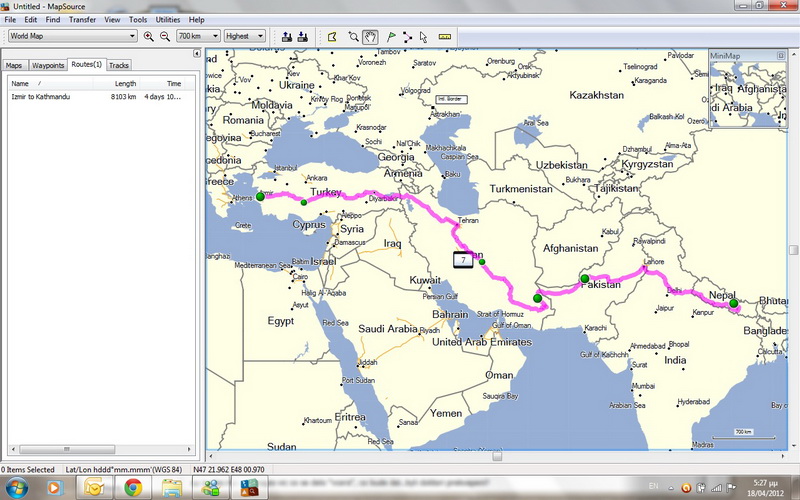The height and width of the screenshot is (500, 800).
Task: Activate the Hand pan tool
Action: (370, 36)
